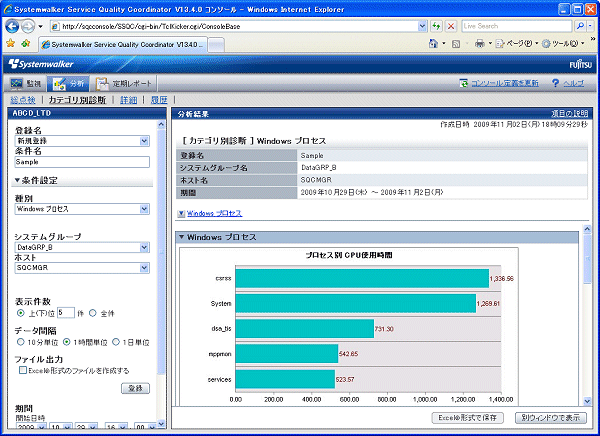Click コンソール定義を更新 link
The width and height of the screenshot is (600, 436).
click(504, 83)
